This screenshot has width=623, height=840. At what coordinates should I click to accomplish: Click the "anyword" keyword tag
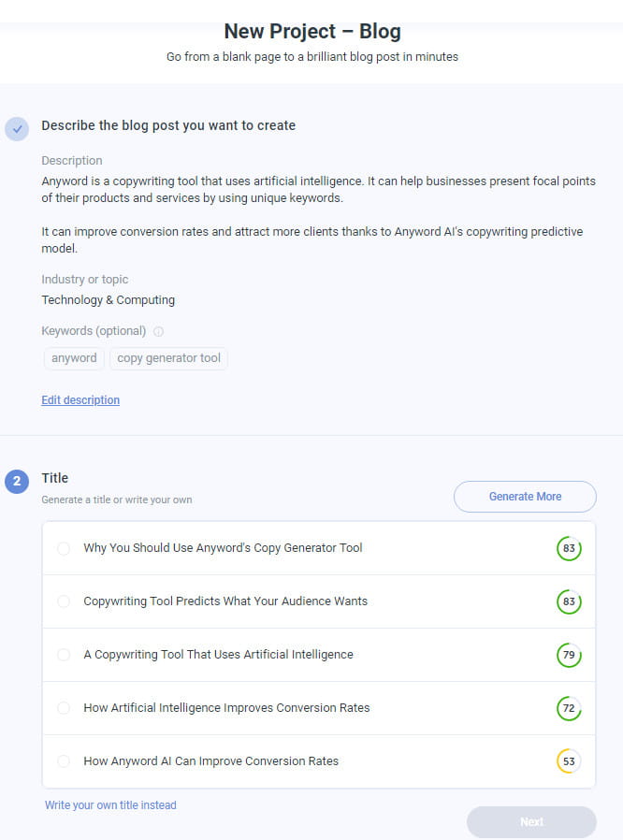coord(74,358)
